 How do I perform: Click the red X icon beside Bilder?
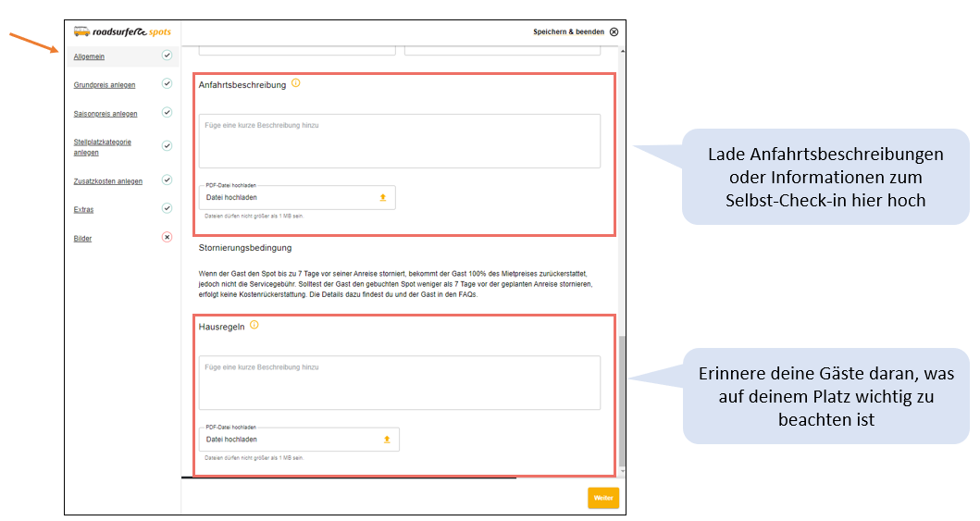[x=167, y=237]
